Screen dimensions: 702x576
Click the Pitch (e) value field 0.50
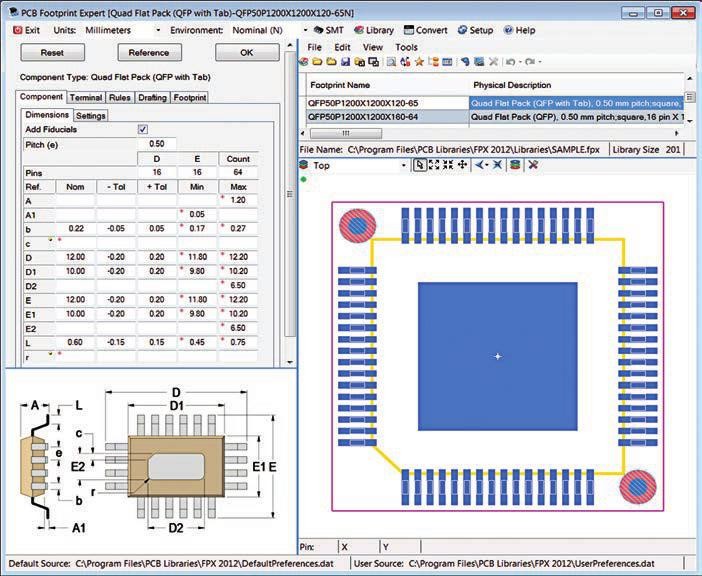[157, 144]
